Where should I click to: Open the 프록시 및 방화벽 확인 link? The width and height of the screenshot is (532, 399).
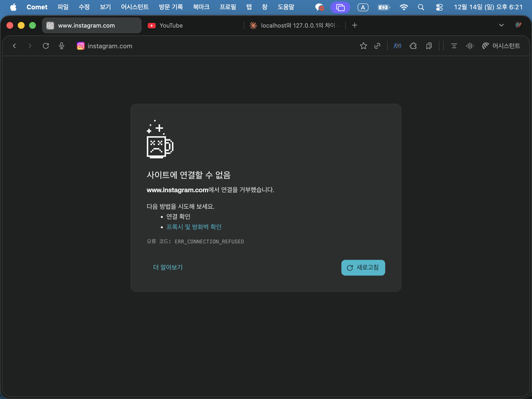(x=194, y=227)
